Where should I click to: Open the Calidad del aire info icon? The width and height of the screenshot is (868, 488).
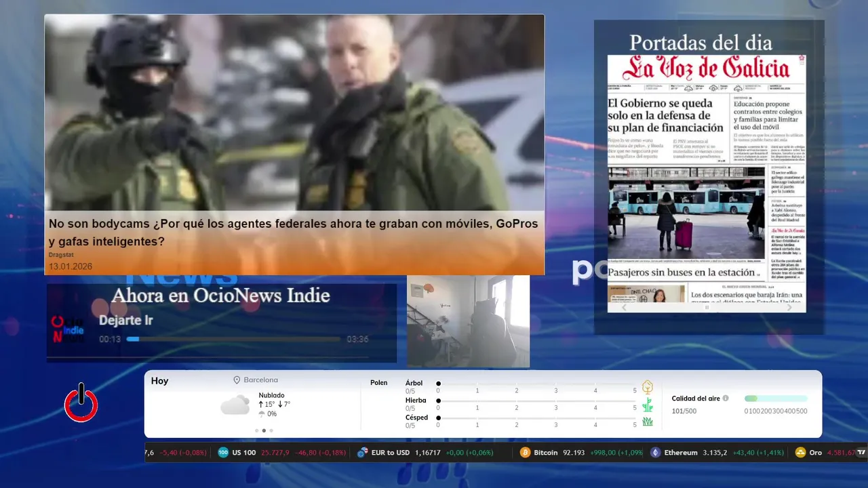[x=726, y=399]
